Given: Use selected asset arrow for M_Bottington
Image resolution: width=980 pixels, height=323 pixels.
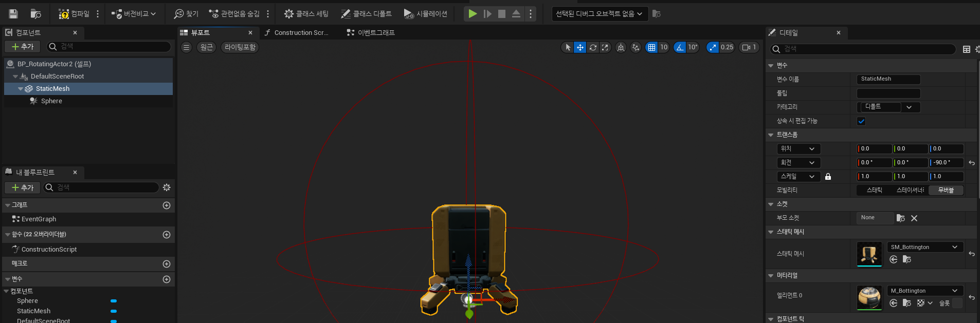Looking at the screenshot, I should pos(894,303).
